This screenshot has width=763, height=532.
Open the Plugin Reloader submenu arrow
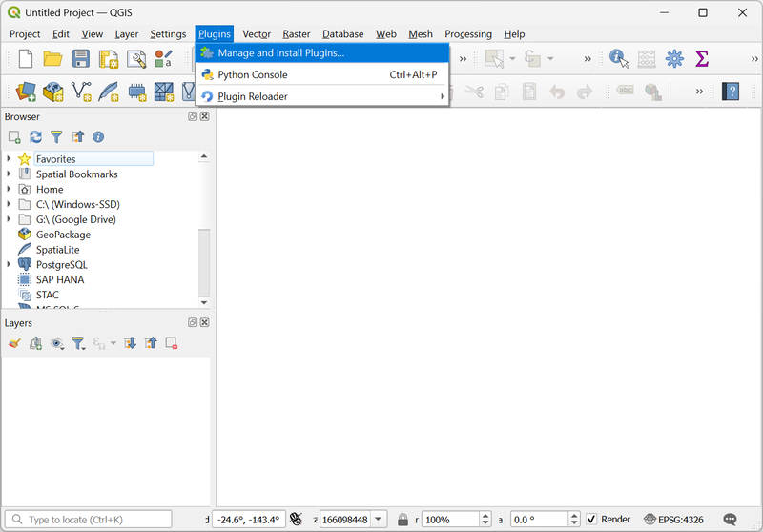click(443, 96)
